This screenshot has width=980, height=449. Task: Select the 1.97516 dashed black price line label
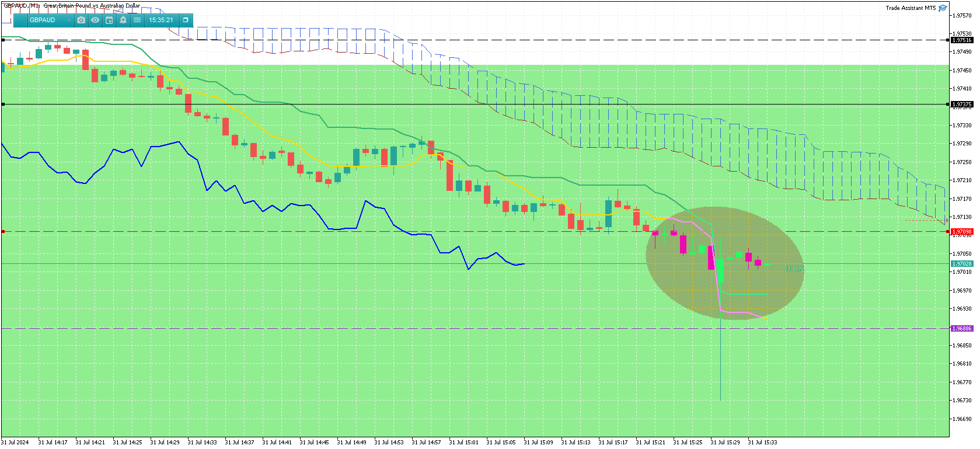(x=962, y=40)
